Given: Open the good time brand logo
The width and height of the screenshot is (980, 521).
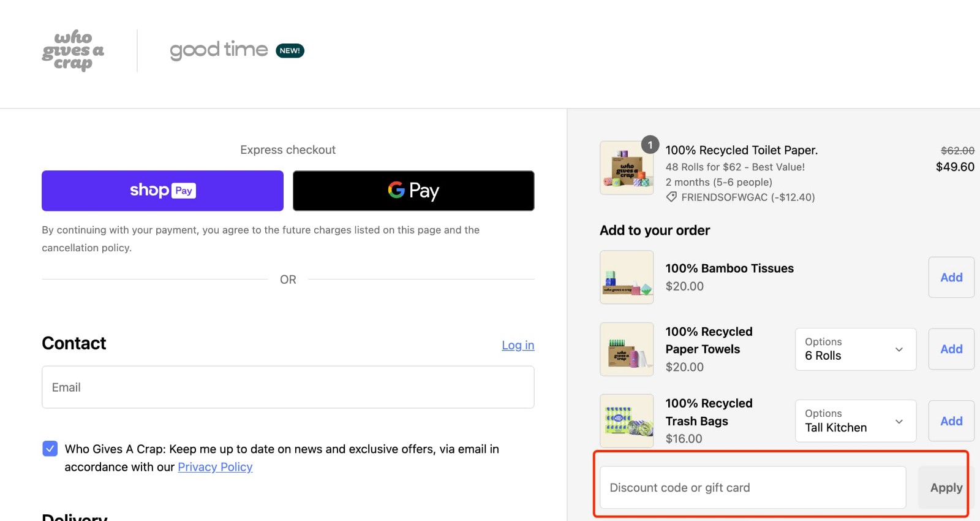Looking at the screenshot, I should [x=219, y=50].
